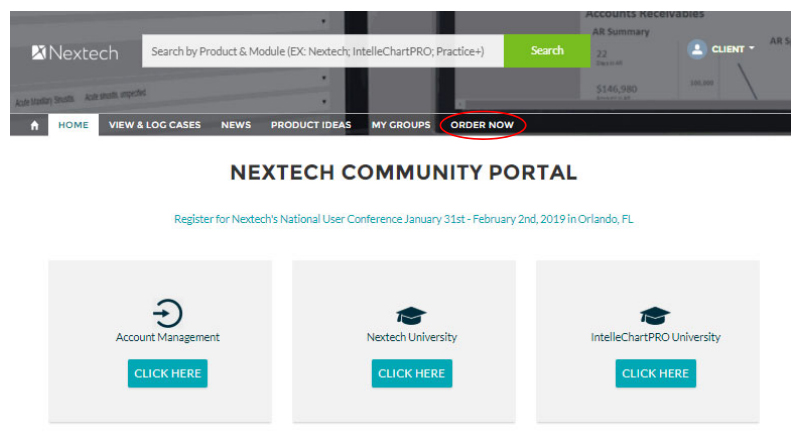Go to the NEWS tab
The width and height of the screenshot is (805, 440).
(x=236, y=125)
